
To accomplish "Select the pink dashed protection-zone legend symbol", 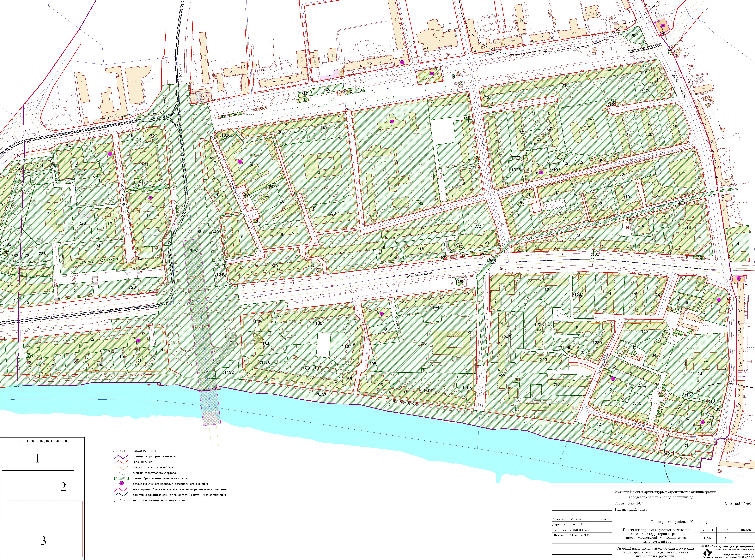I will coord(121,490).
